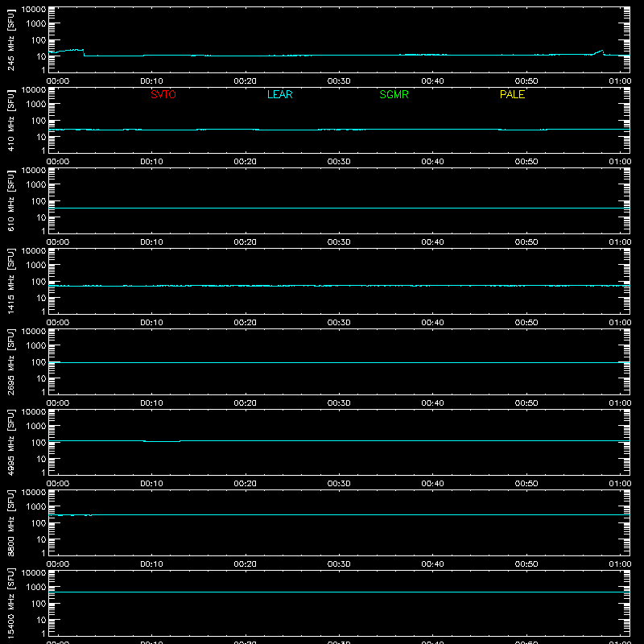Click the 100 y-axis value on 2695 MHz plot

(39, 361)
